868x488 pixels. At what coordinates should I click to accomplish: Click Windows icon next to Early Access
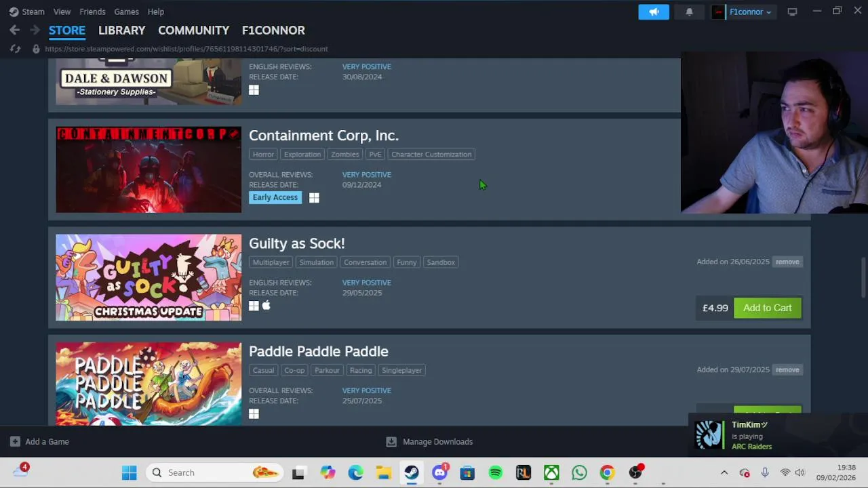[314, 198]
